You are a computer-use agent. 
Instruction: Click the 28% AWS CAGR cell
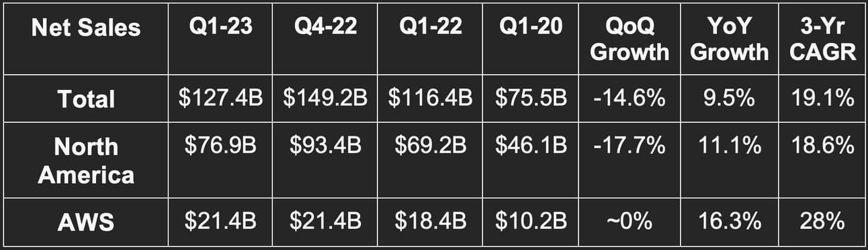point(823,221)
